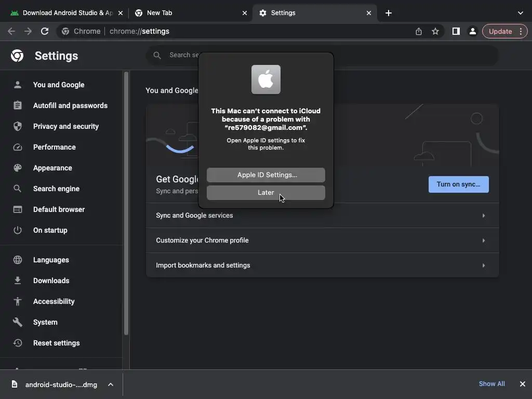Click the person icon for You and Google
The image size is (532, 399).
coord(18,85)
